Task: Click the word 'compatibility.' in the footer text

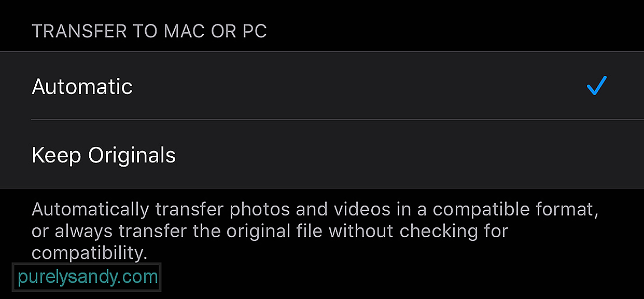Action: click(90, 253)
